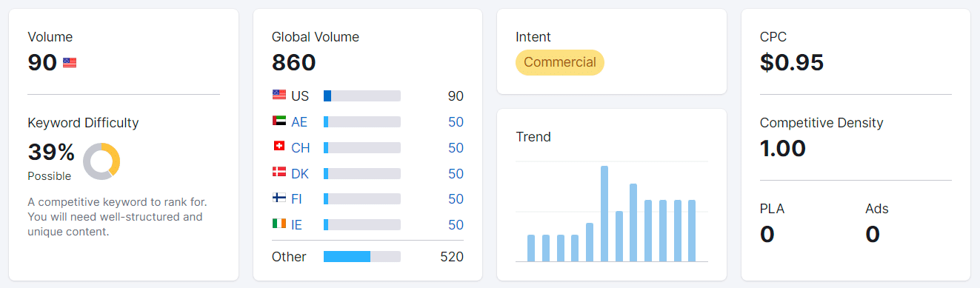Click the IE volume value 50
This screenshot has width=980, height=288.
[456, 225]
